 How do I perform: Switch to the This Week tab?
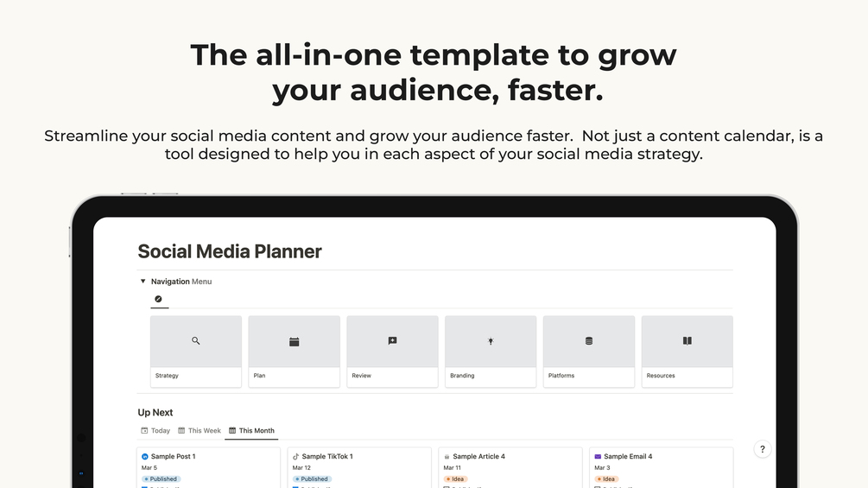pyautogui.click(x=200, y=430)
